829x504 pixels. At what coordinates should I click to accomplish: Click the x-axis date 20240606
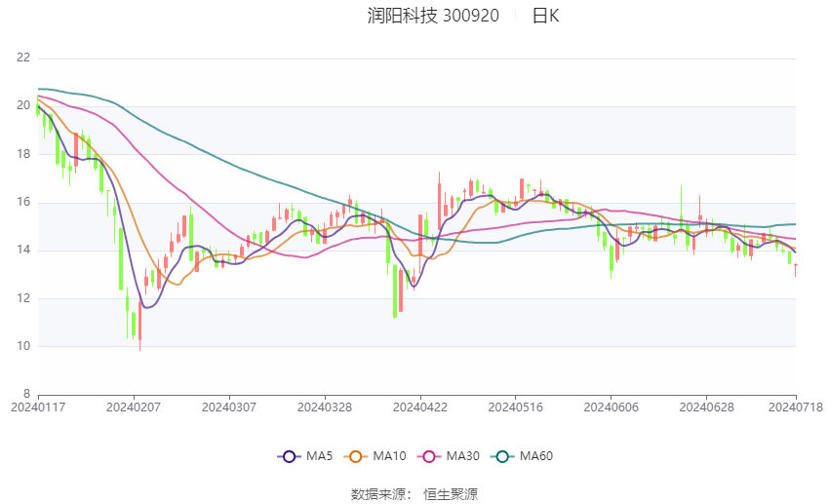(x=612, y=407)
